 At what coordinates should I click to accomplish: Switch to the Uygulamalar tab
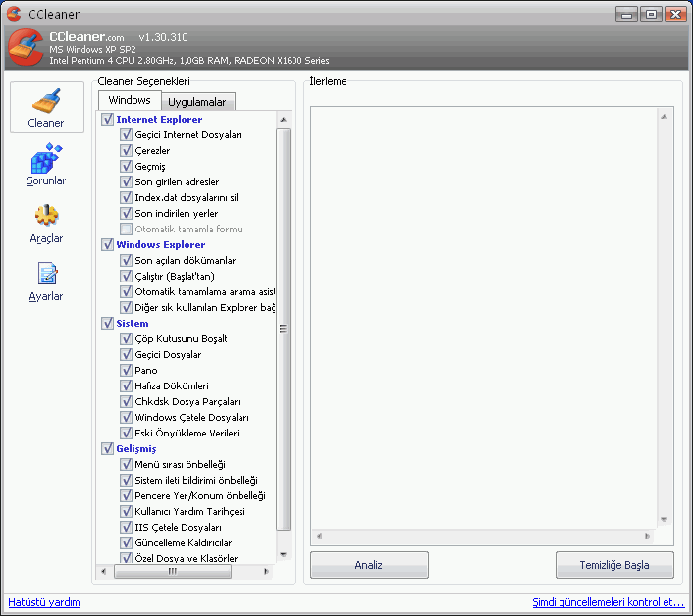pyautogui.click(x=197, y=102)
